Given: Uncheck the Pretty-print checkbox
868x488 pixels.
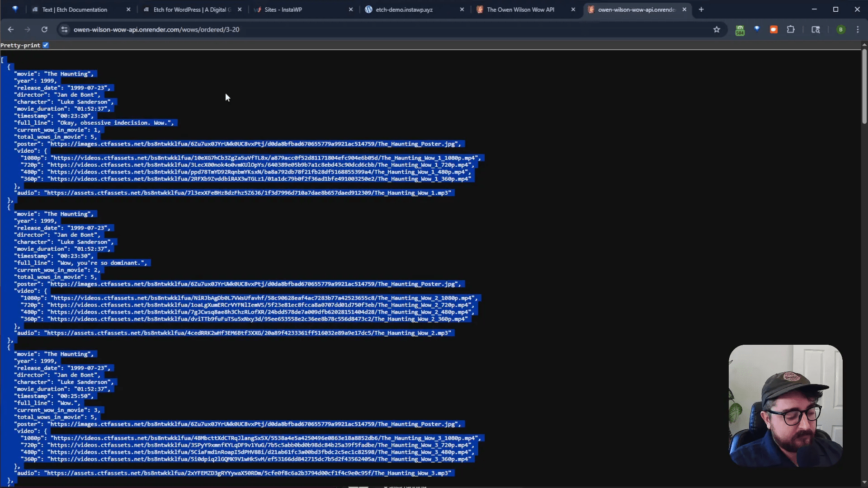Looking at the screenshot, I should (x=46, y=45).
